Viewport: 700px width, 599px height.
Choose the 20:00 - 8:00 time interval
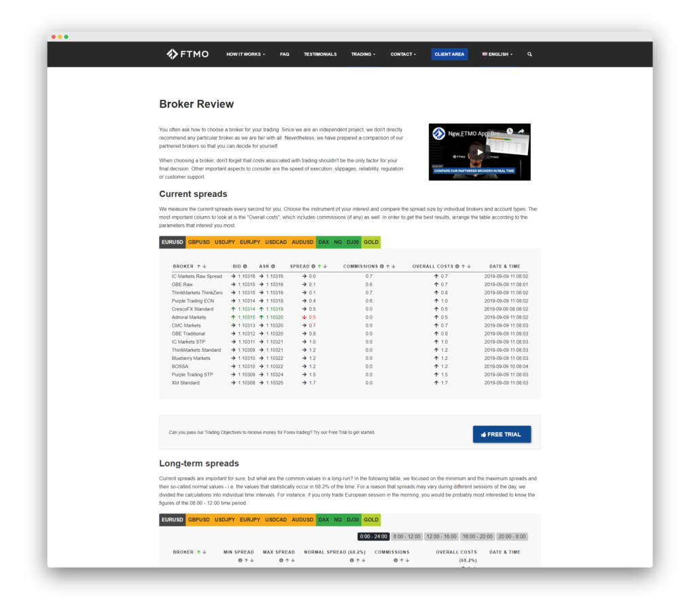point(512,537)
